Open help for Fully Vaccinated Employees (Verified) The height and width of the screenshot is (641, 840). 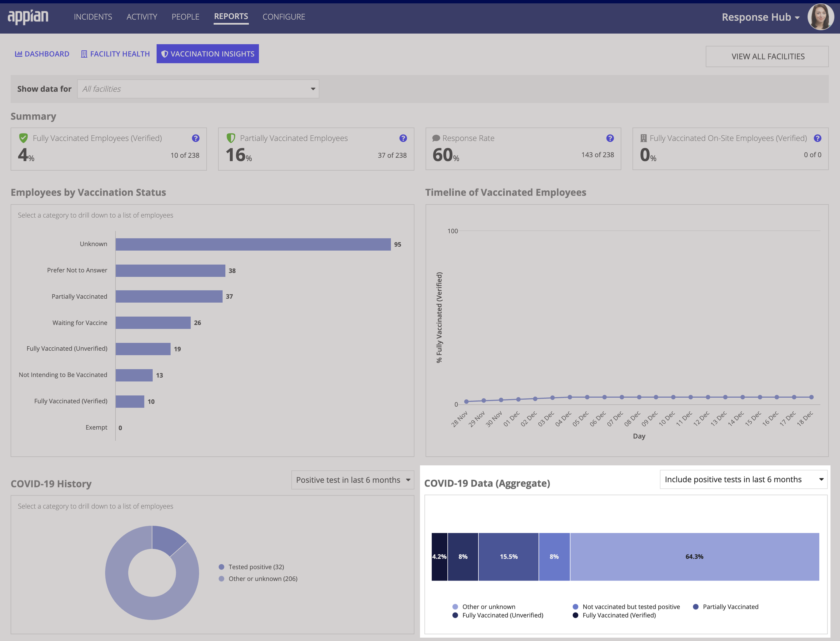[196, 138]
